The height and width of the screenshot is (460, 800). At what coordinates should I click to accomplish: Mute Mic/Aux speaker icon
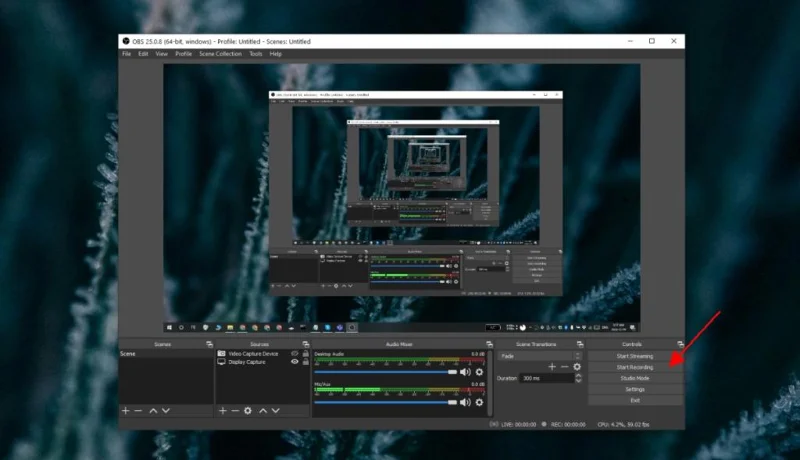[465, 402]
